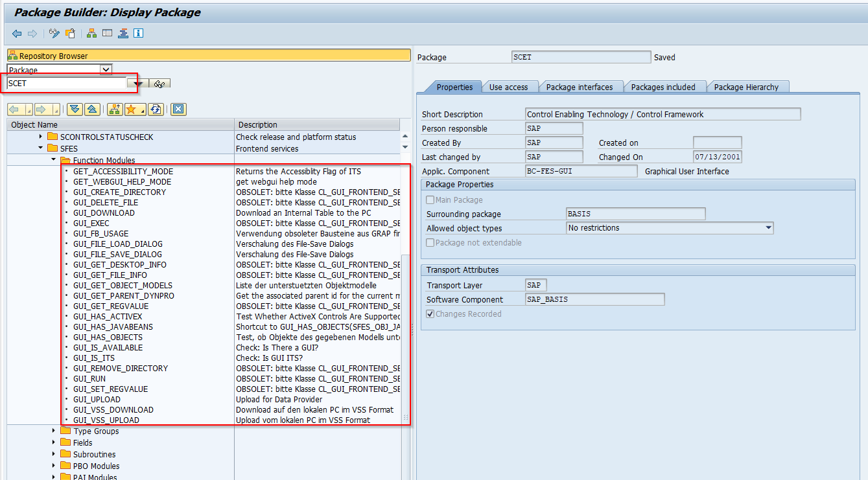
Task: Collapse the Function Modules folder
Action: coord(53,160)
